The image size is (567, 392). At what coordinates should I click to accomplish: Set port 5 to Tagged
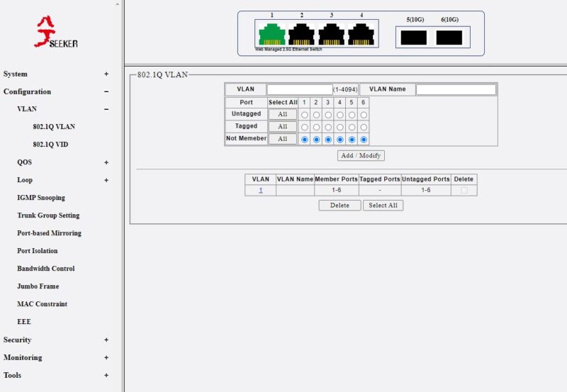pyautogui.click(x=352, y=128)
